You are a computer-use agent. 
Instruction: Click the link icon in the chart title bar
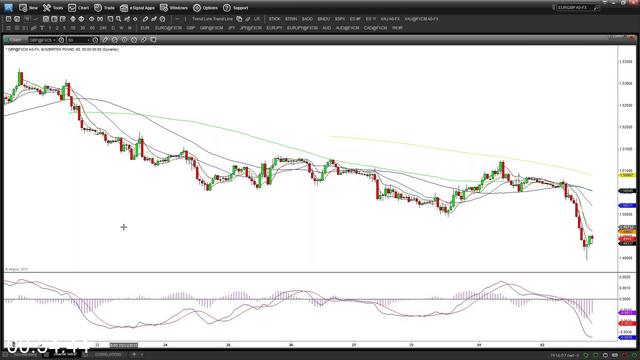[144, 40]
